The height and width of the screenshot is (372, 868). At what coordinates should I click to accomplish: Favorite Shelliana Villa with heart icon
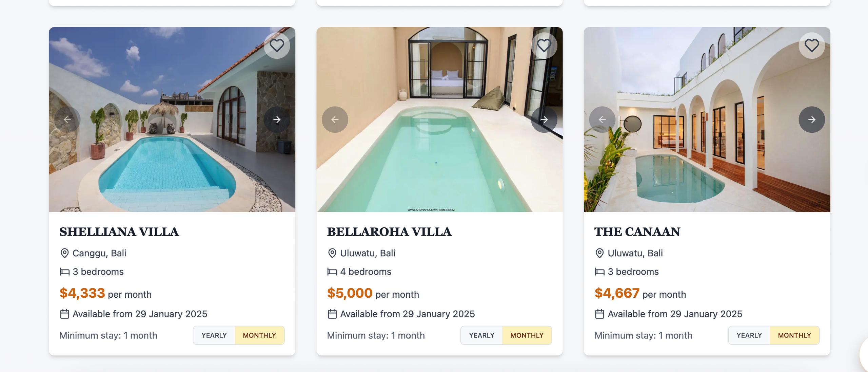pos(277,45)
